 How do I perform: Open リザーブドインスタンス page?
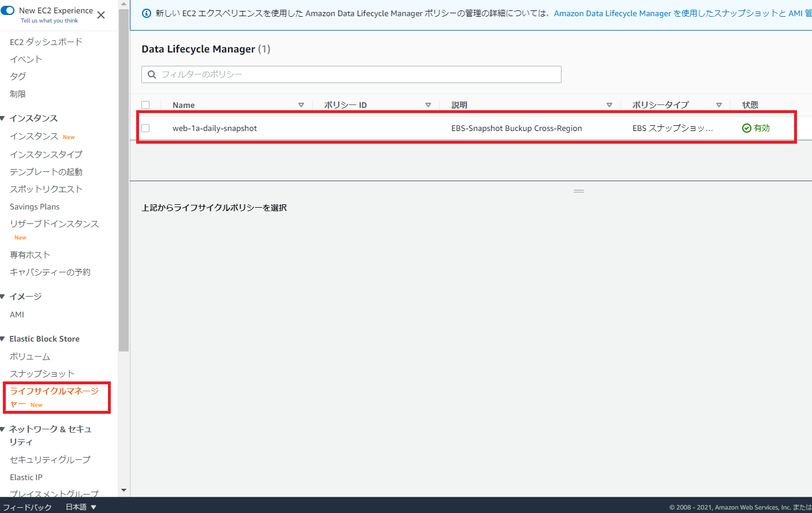pyautogui.click(x=54, y=224)
